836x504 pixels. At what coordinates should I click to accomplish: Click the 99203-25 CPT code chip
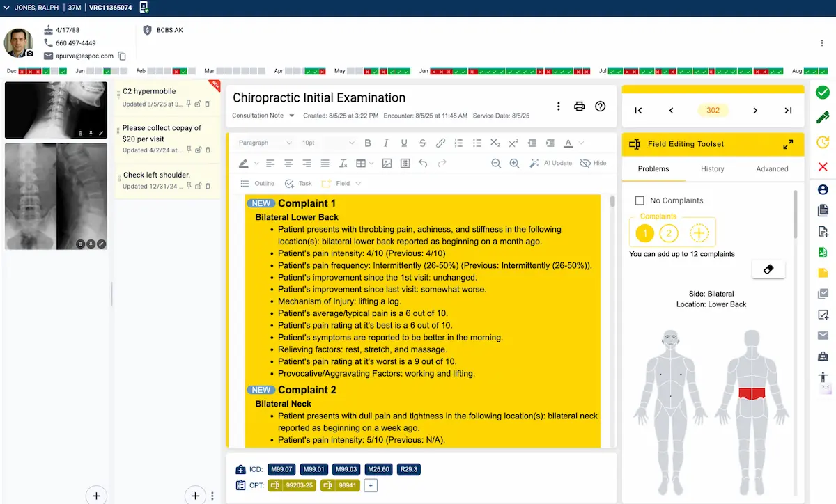293,485
